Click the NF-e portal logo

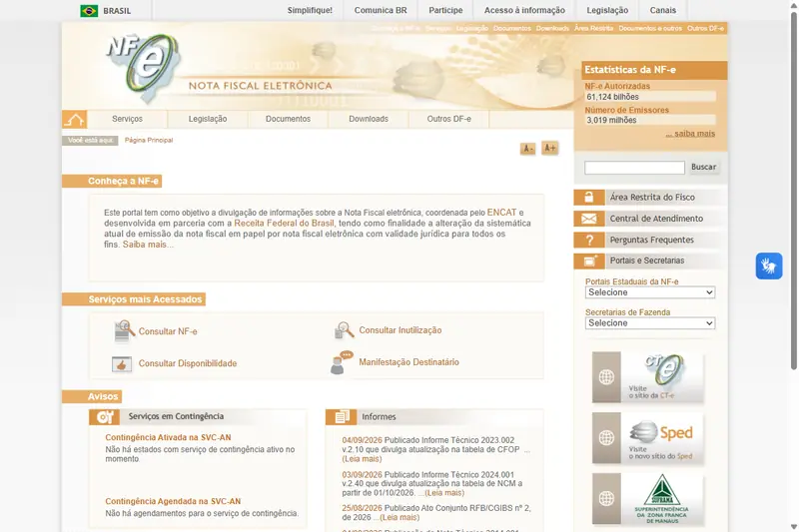coord(144,67)
